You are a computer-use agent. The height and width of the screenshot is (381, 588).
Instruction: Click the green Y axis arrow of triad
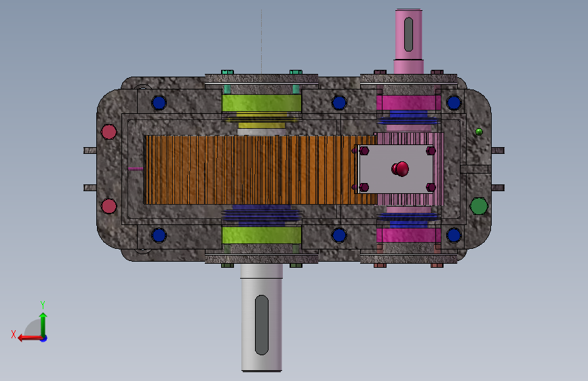[x=43, y=324]
